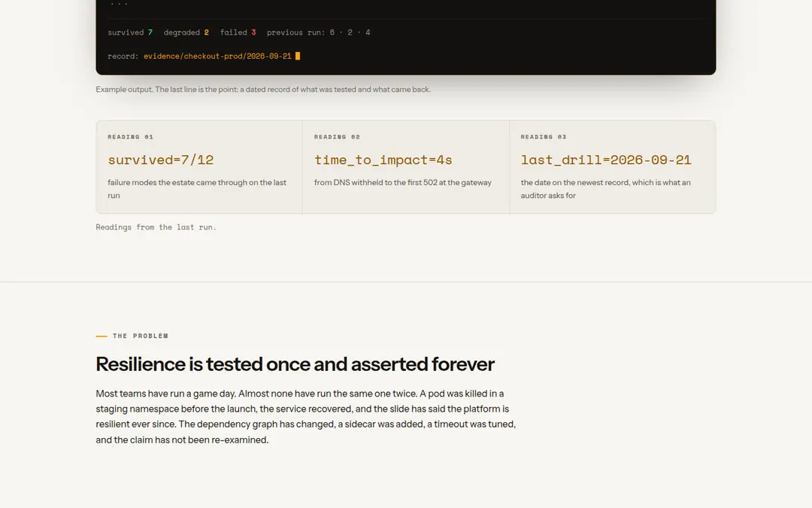The width and height of the screenshot is (812, 508).
Task: Select the 'degraded 2' terminal count
Action: click(x=186, y=32)
